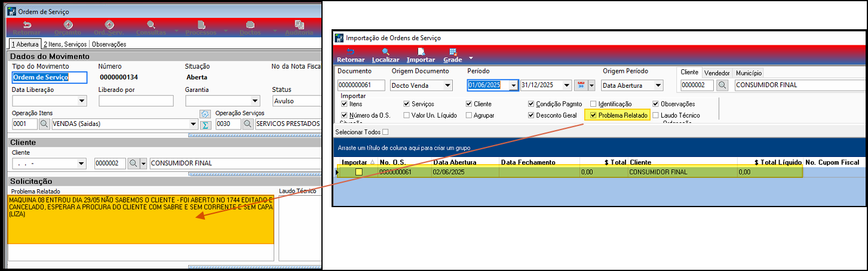Enable Valor Un. Líquido checkbox

click(x=407, y=115)
